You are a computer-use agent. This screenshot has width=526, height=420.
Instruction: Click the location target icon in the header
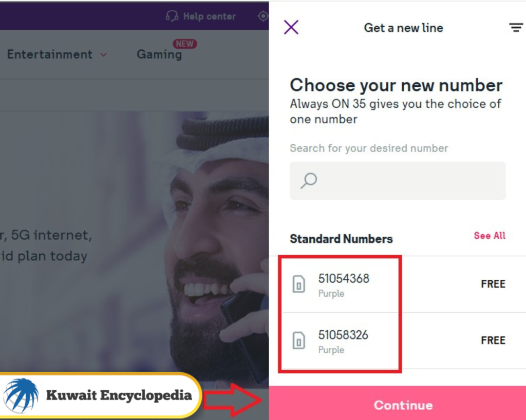coord(263,16)
